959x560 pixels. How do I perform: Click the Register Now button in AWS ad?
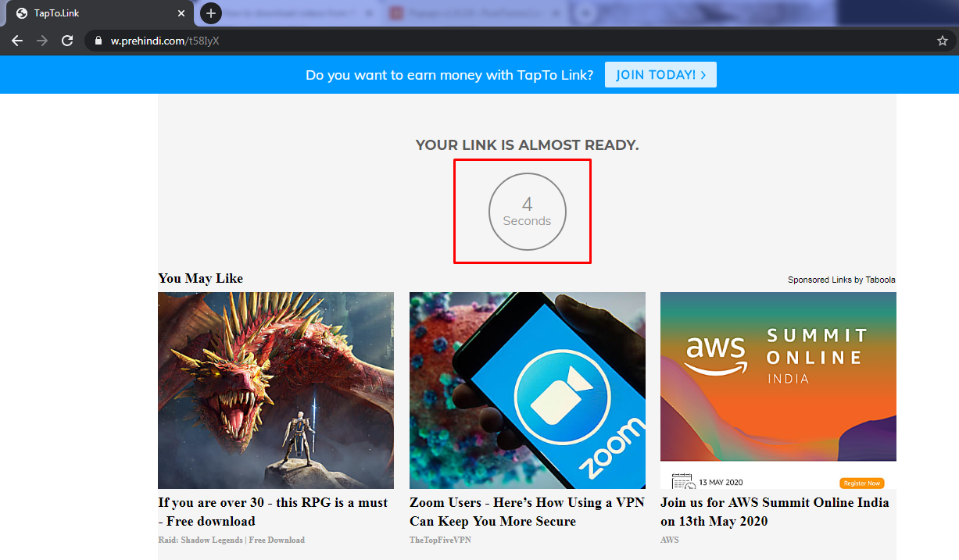[862, 483]
